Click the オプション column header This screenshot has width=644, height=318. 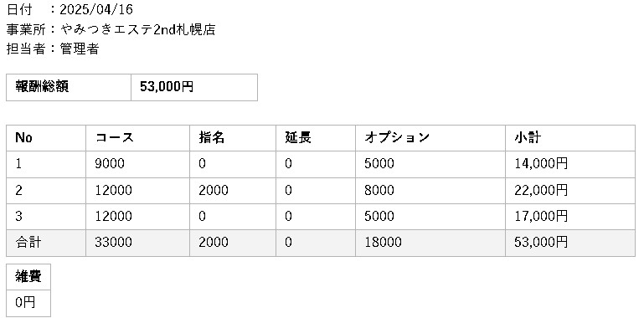pos(430,138)
